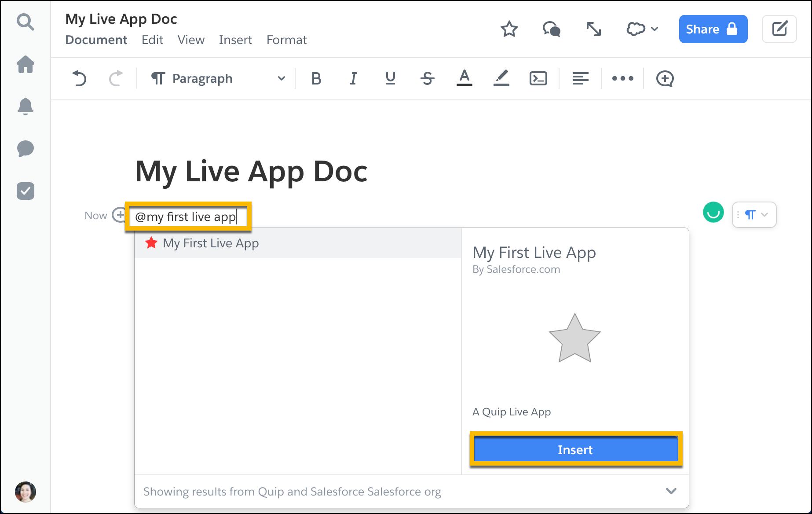Screen dimensions: 812x514
Task: Toggle italic formatting
Action: point(353,79)
